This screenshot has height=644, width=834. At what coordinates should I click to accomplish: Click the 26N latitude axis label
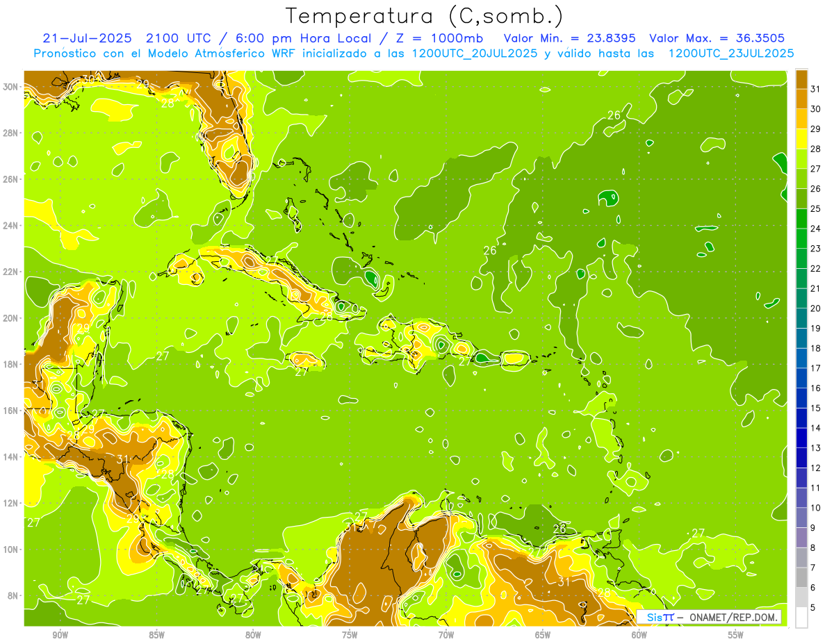10,179
